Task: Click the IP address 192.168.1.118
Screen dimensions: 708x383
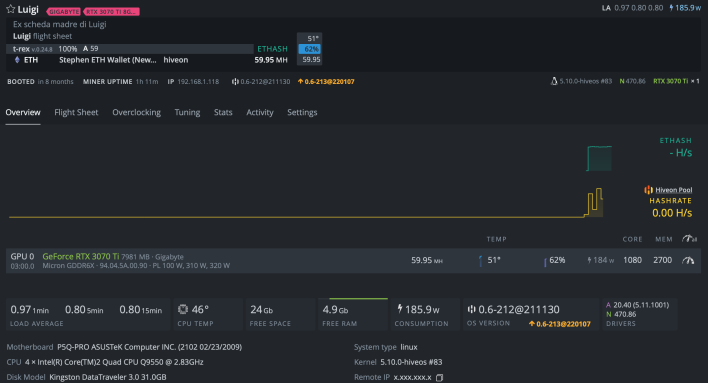Action: click(198, 82)
